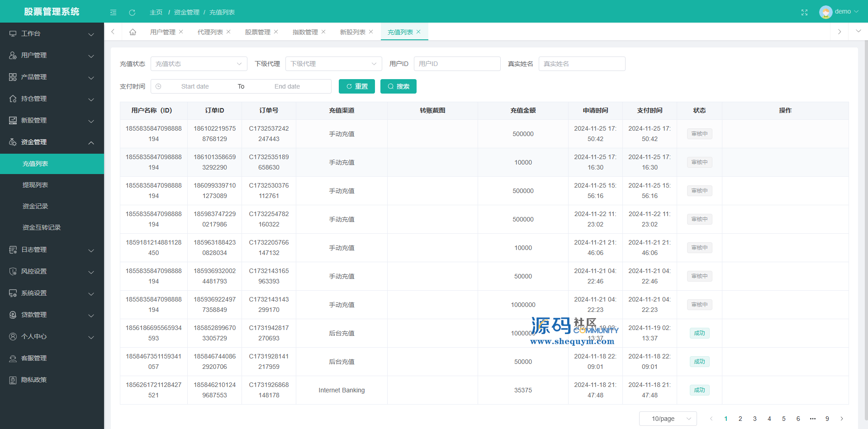Open the 下级代理 dropdown
Viewport: 868px width, 429px height.
[333, 64]
